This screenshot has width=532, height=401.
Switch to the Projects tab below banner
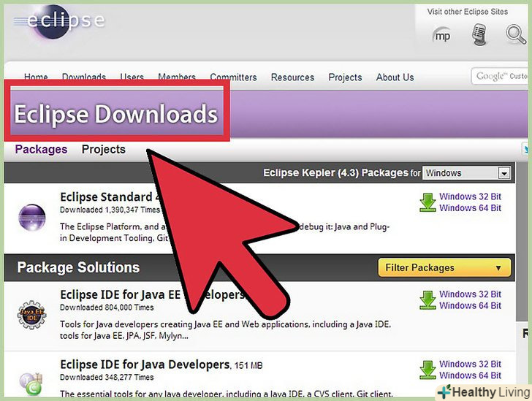104,149
